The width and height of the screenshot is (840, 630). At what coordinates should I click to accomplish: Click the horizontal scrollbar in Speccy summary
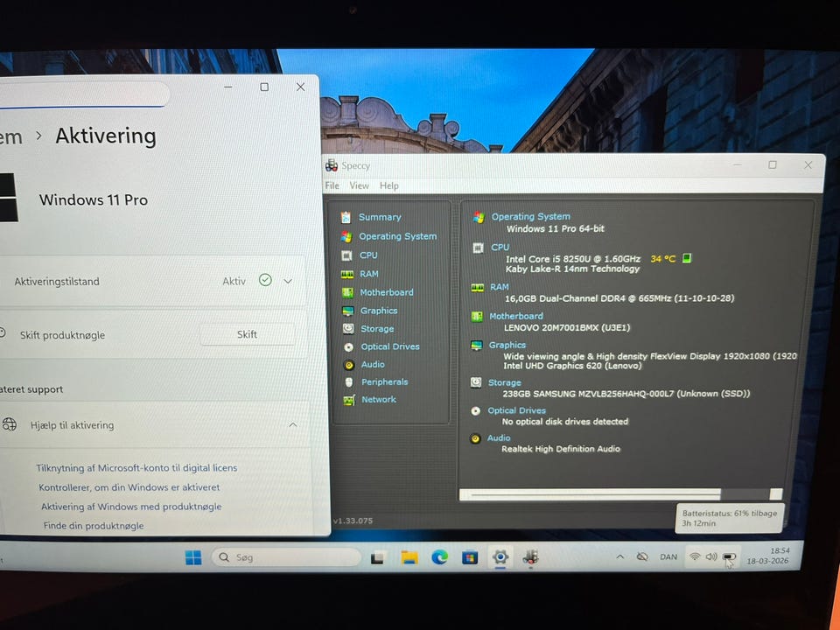[x=621, y=493]
